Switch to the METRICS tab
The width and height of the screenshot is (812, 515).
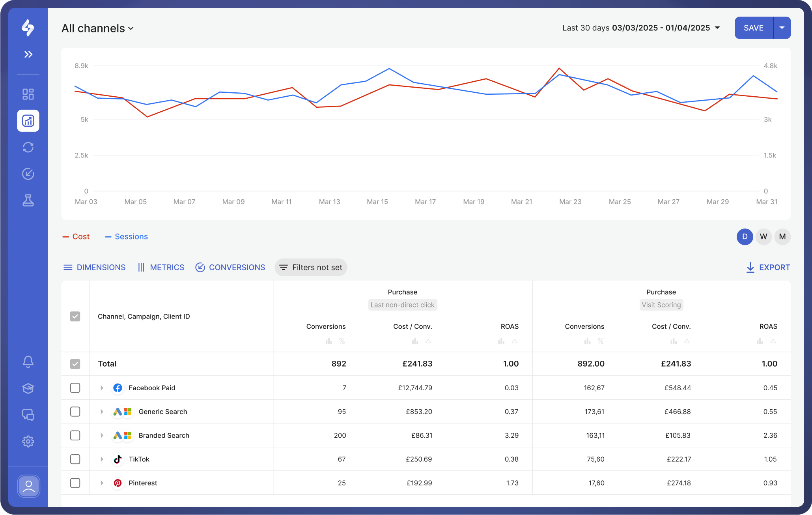(x=161, y=267)
